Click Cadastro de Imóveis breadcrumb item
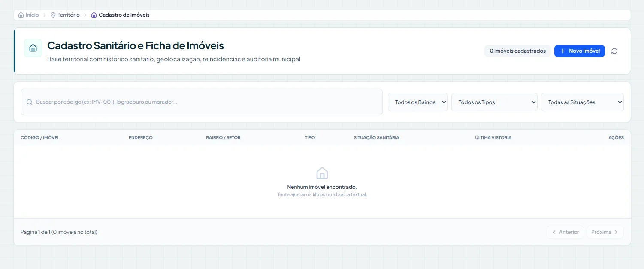Image resolution: width=644 pixels, height=269 pixels. 120,15
